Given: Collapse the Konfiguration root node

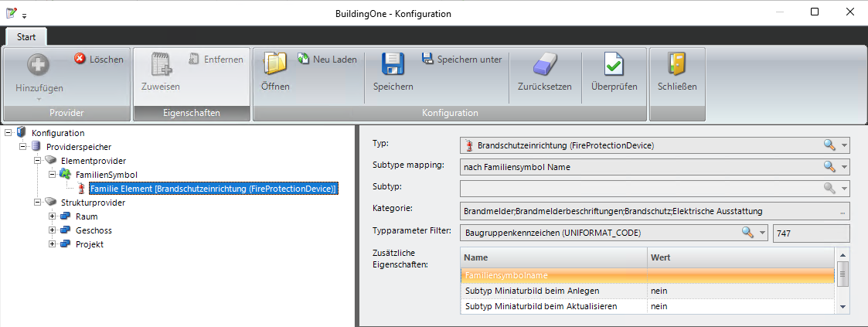Looking at the screenshot, I should 9,133.
